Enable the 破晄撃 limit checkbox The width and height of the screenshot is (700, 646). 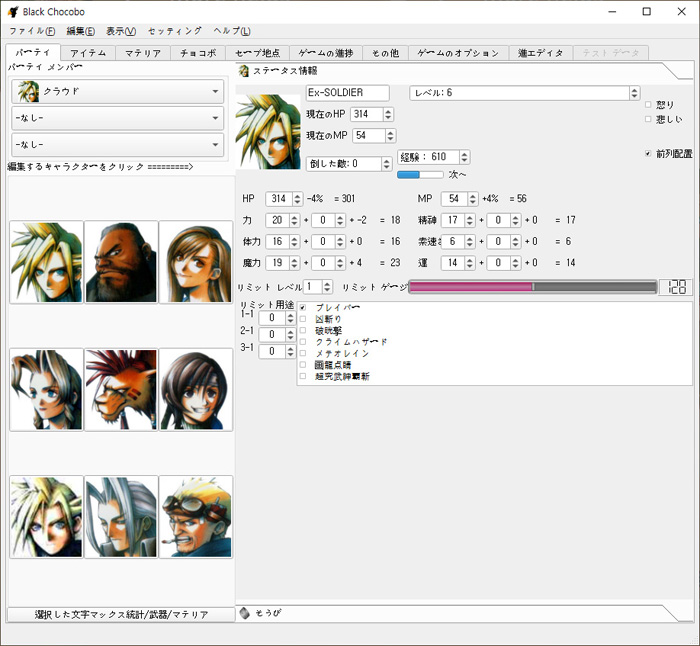pos(303,330)
